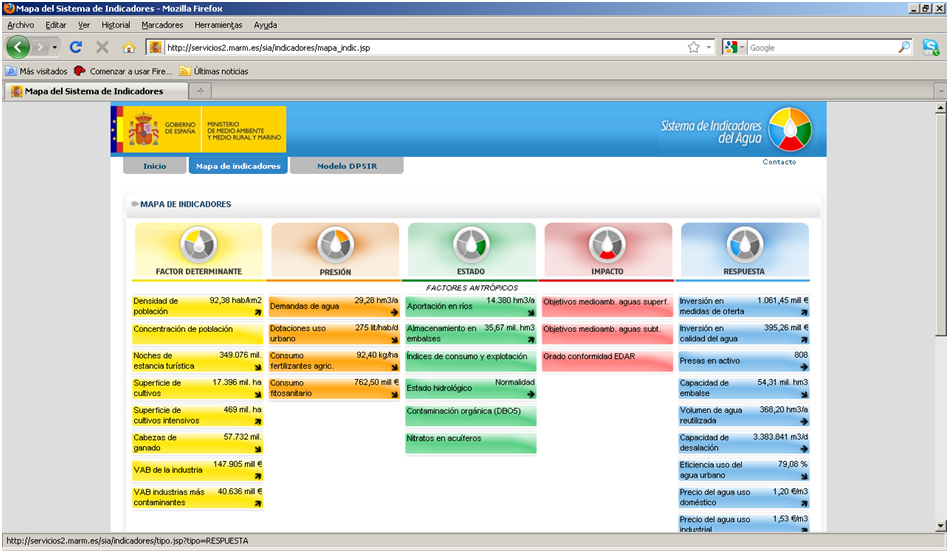Click the Factor Determinante gauge icon
This screenshot has height=553, width=949.
[197, 244]
